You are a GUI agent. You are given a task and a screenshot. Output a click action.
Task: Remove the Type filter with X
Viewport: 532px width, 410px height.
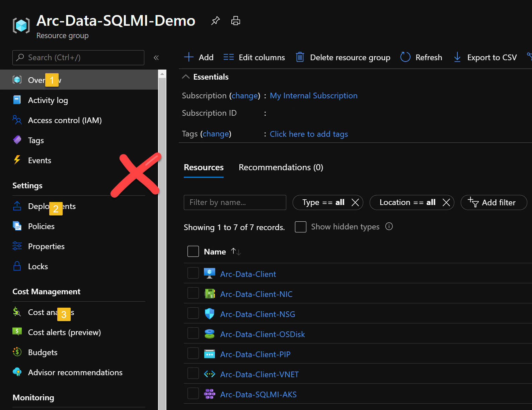click(355, 202)
